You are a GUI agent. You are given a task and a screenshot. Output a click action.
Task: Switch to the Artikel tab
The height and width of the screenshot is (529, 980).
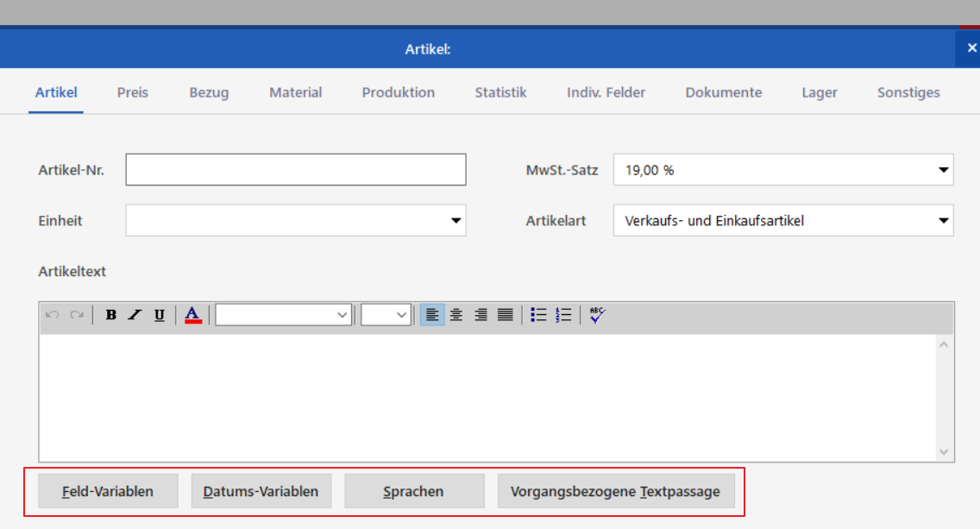click(56, 92)
